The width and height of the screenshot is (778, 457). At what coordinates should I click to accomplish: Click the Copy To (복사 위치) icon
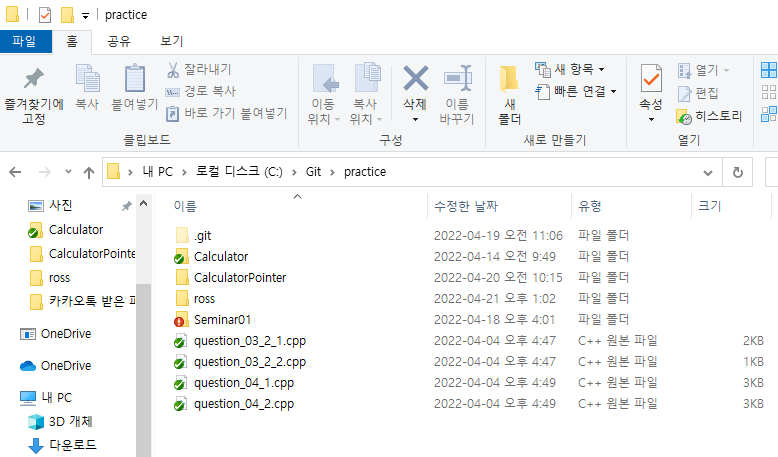click(367, 77)
